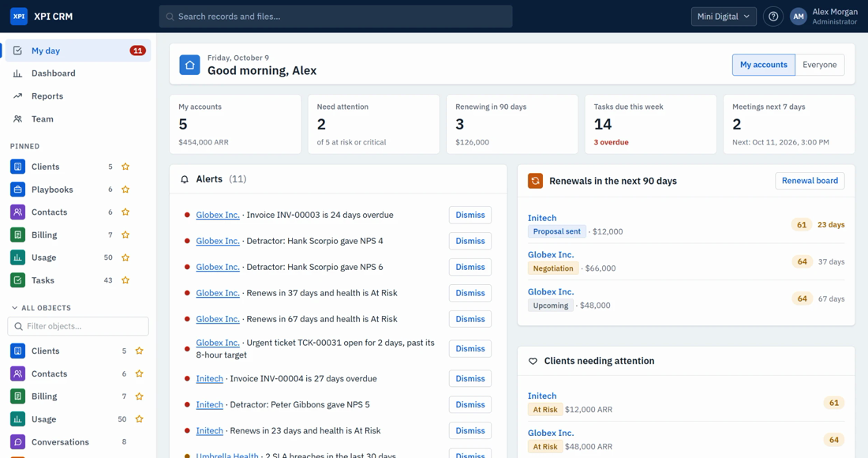Toggle the star next to pinned Playbooks
868x458 pixels.
tap(125, 190)
